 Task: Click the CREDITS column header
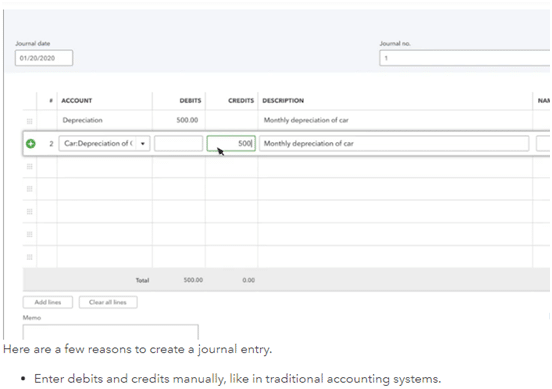point(241,101)
